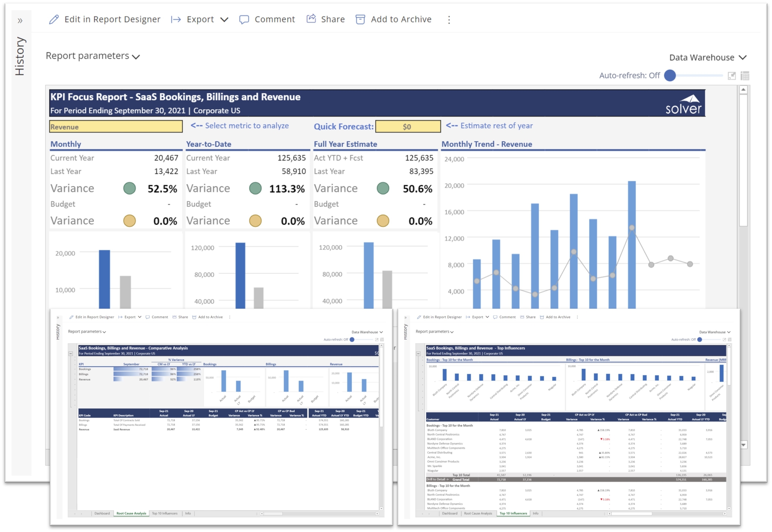This screenshot has width=772, height=532.
Task: Click the Edit in Report Designer pencil icon
Action: click(54, 20)
